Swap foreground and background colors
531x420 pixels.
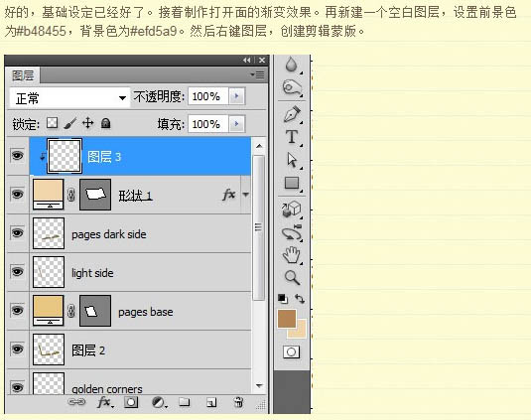(300, 299)
